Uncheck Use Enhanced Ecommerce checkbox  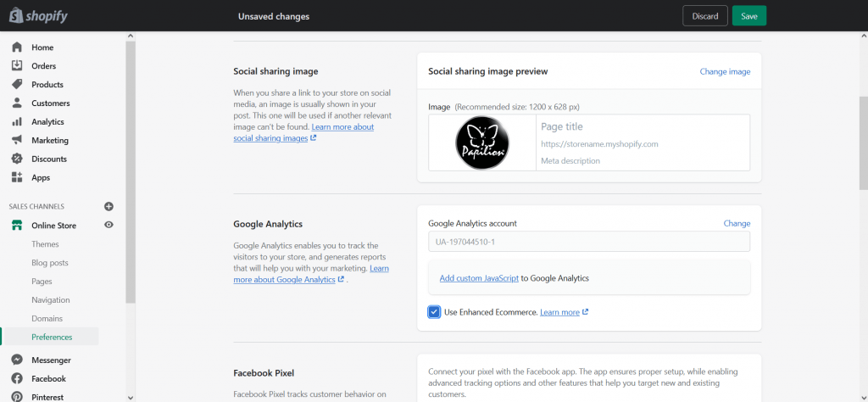point(434,312)
